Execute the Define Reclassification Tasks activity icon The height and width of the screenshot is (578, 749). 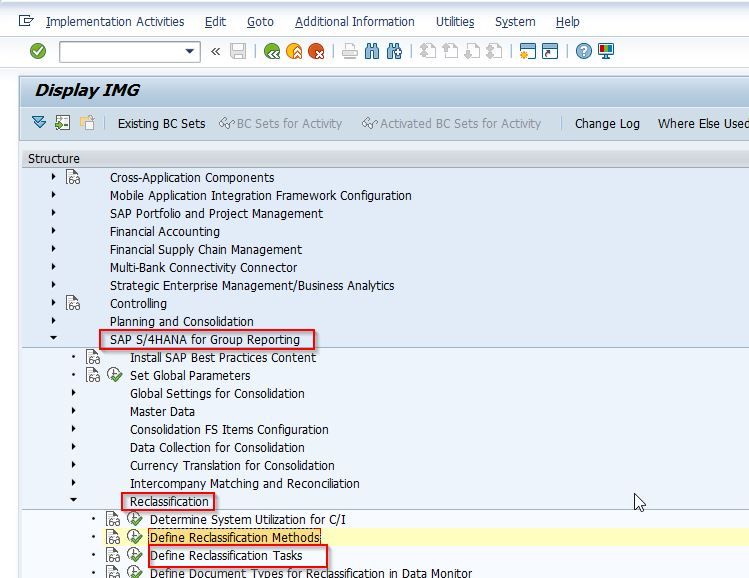(x=135, y=555)
